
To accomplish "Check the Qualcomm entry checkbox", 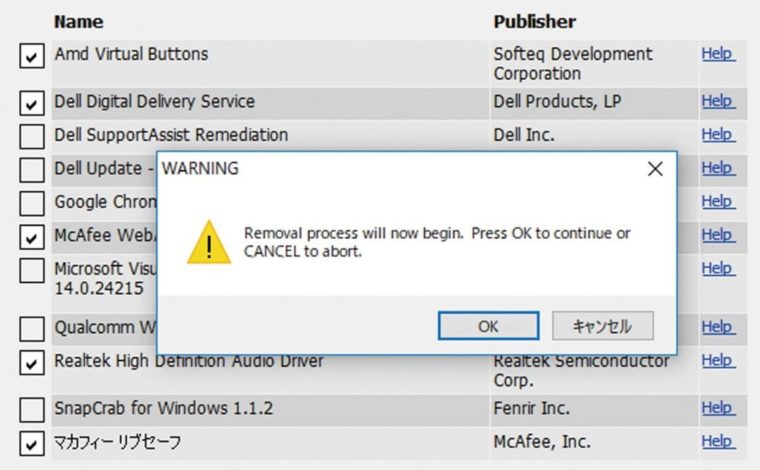I will [32, 329].
